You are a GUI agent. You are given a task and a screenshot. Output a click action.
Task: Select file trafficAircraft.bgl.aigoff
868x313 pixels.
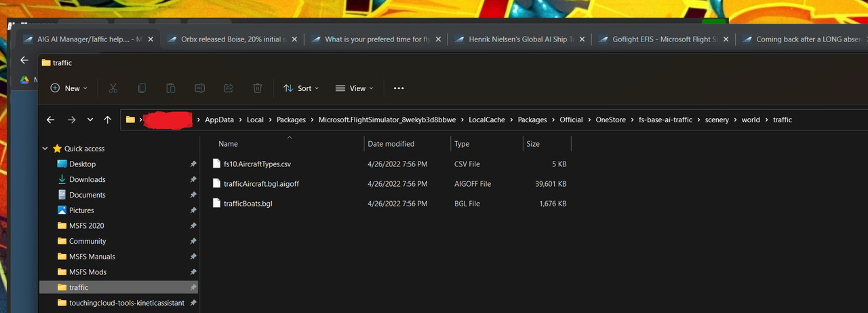(x=261, y=183)
